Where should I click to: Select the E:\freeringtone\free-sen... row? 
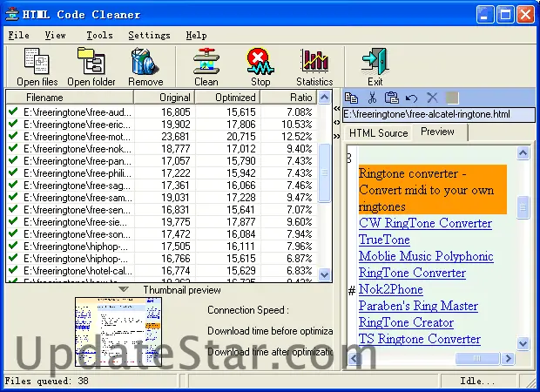[161, 209]
